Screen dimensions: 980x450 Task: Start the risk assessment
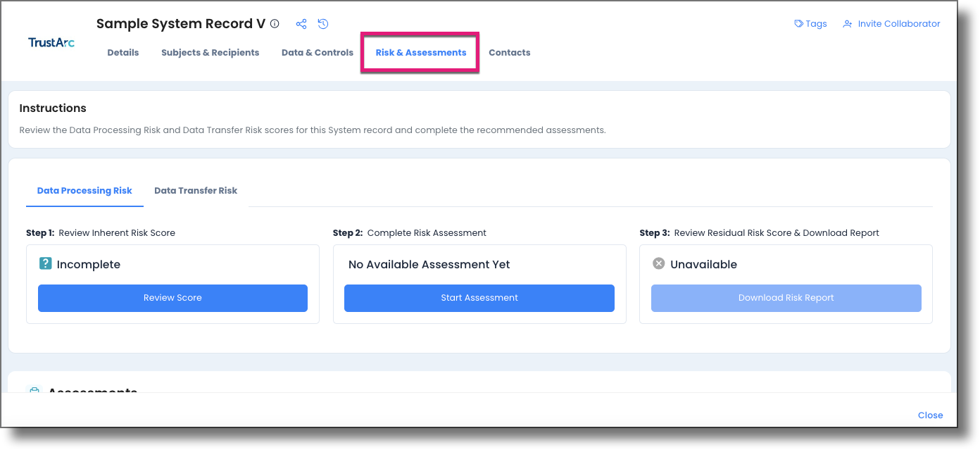479,298
